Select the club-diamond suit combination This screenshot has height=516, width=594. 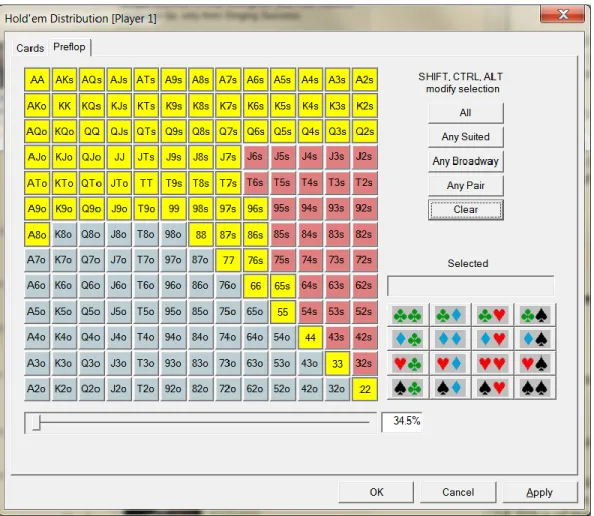(450, 315)
